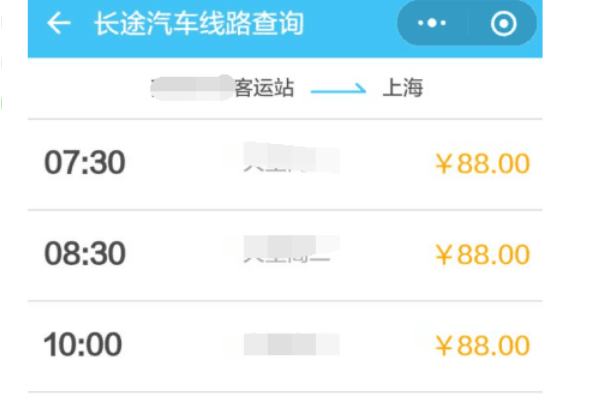This screenshot has height=400, width=600.
Task: Click the blurred bus type in 07:30 row
Action: [x=290, y=160]
